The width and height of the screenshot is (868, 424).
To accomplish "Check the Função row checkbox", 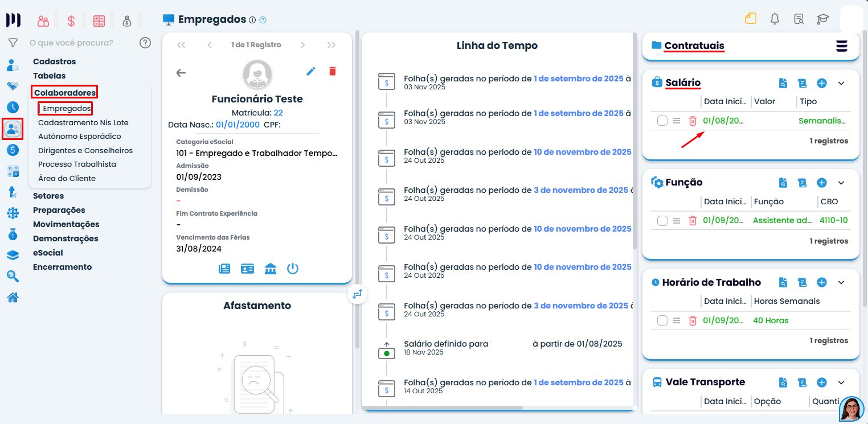I will (x=662, y=221).
